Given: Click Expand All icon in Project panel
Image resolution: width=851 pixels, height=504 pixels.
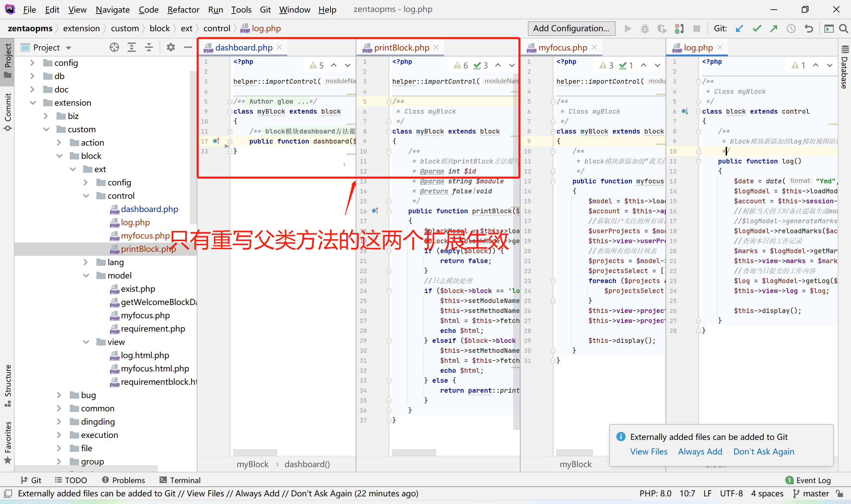Looking at the screenshot, I should [x=131, y=47].
